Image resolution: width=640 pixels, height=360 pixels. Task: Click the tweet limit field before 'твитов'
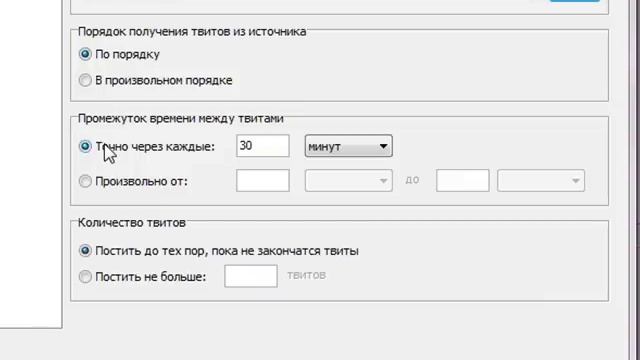click(251, 276)
